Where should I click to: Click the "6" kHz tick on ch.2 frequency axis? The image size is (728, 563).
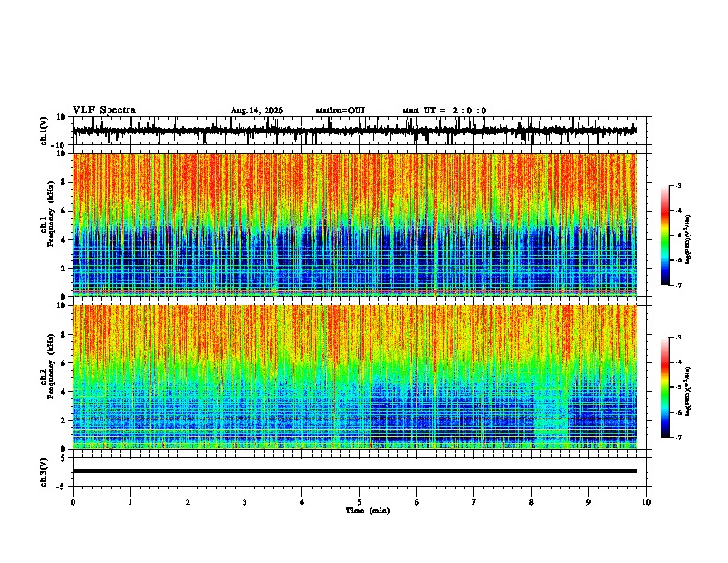tap(63, 363)
